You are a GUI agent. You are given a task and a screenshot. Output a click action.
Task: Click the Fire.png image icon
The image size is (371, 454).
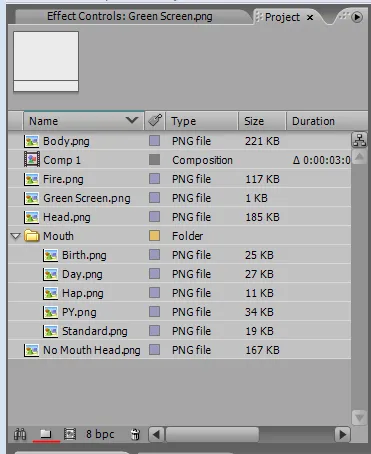pos(32,179)
